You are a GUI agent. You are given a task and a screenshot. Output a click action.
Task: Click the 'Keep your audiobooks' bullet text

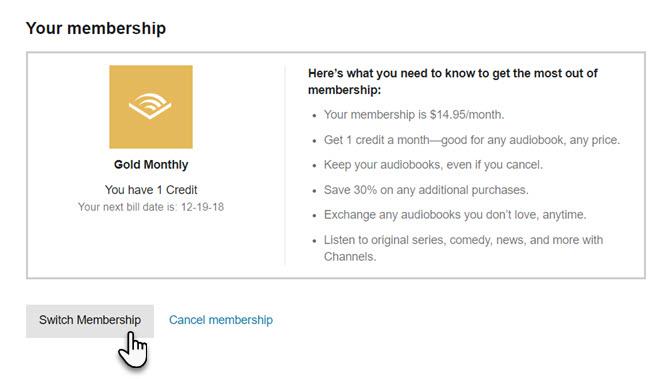(433, 165)
